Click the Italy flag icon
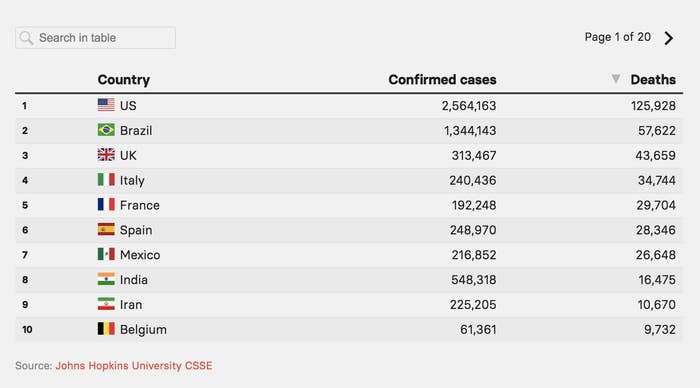Viewport: 700px width, 388px height. pyautogui.click(x=106, y=179)
